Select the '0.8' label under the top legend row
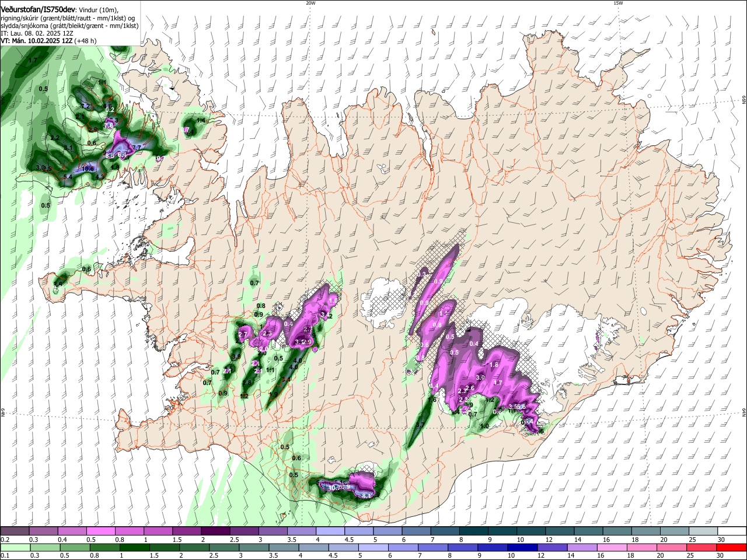The width and height of the screenshot is (747, 560). pyautogui.click(x=120, y=539)
